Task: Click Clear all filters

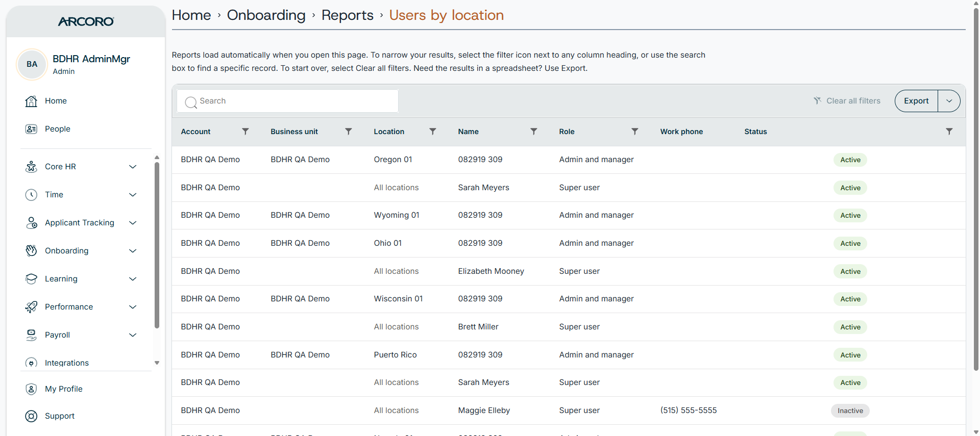Action: [847, 101]
